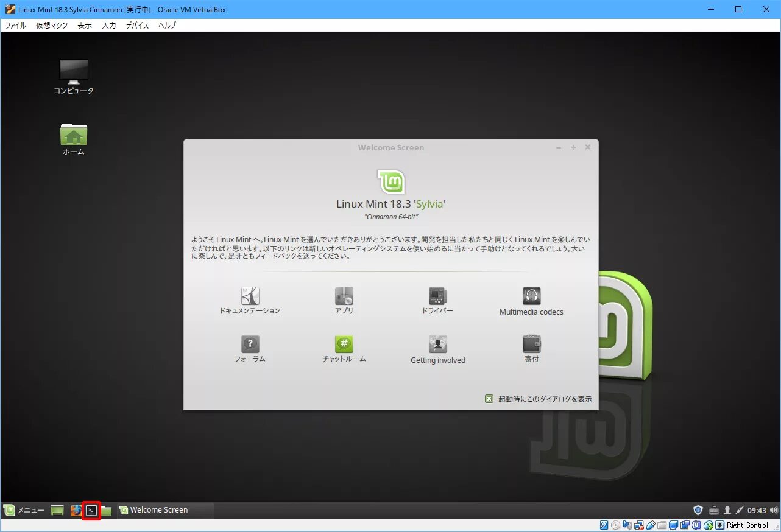Toggle 'Show this dialog at startup' checkbox
The width and height of the screenshot is (781, 532).
pos(489,399)
